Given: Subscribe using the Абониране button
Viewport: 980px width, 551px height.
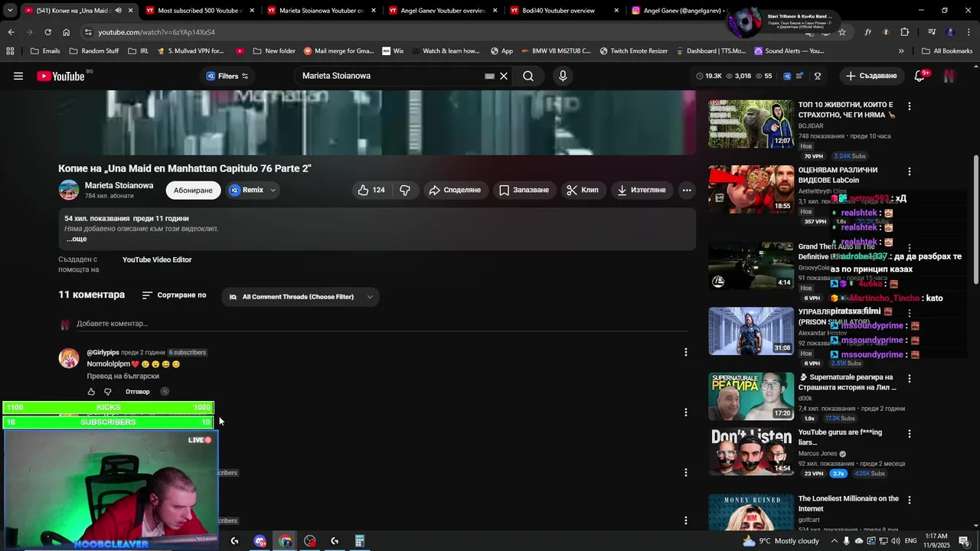Looking at the screenshot, I should (x=193, y=190).
